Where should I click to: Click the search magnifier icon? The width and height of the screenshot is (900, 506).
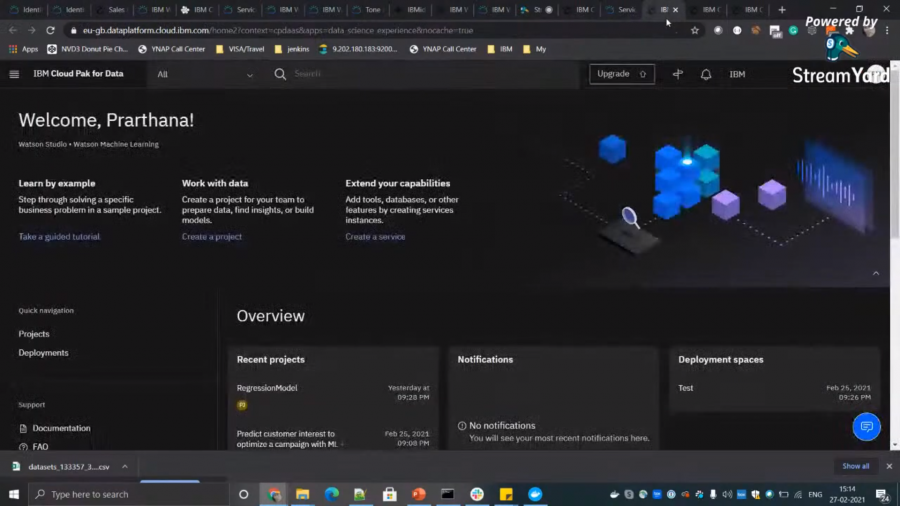(x=280, y=74)
